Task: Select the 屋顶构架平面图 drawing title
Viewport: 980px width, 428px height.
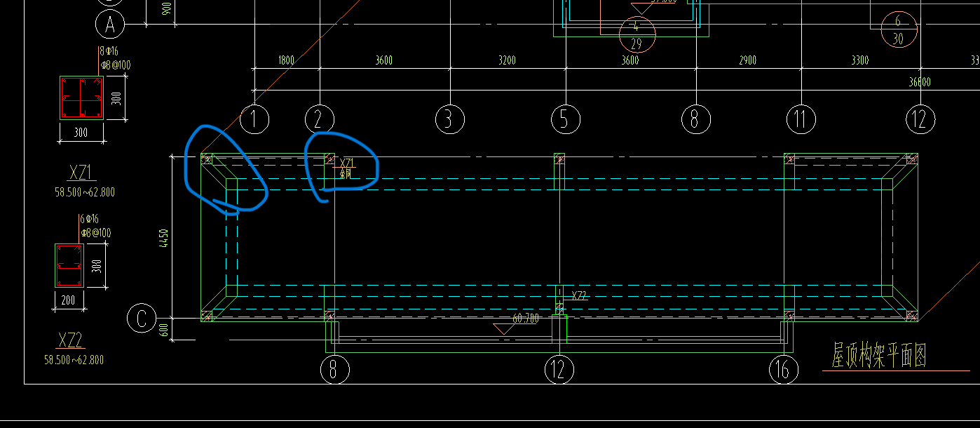Action: [x=879, y=356]
